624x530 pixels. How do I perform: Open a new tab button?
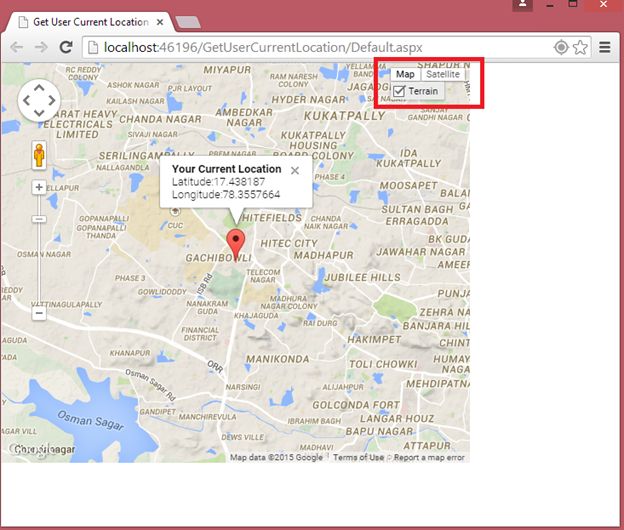coord(188,22)
